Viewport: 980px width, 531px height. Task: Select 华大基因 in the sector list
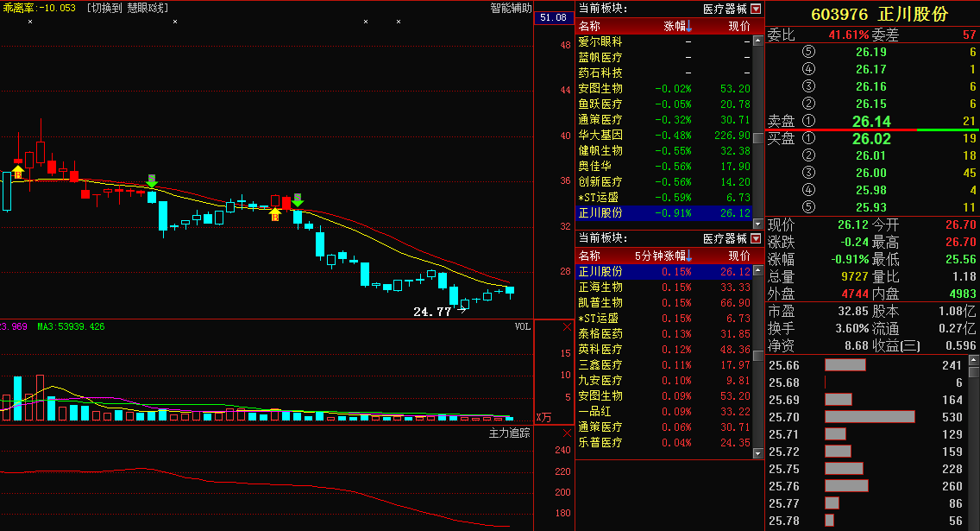point(600,136)
